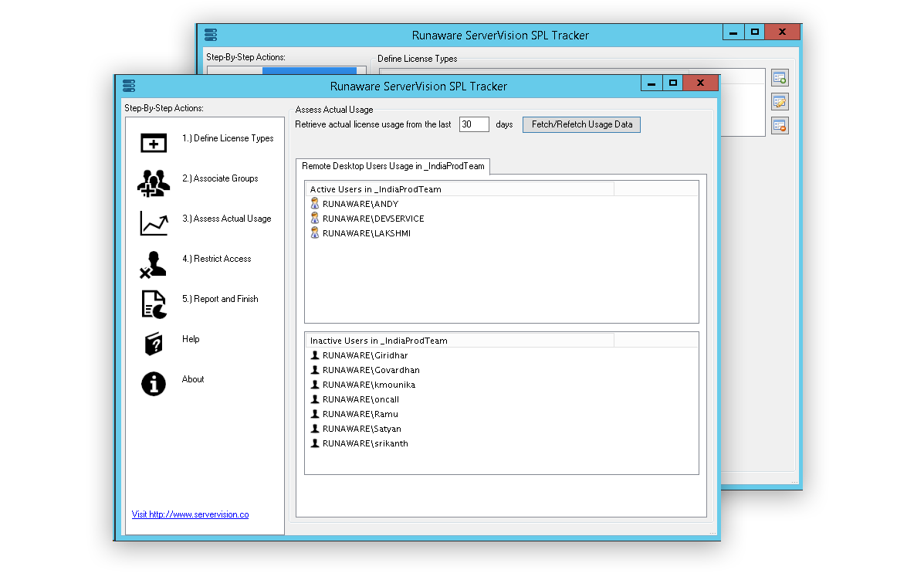This screenshot has width=924, height=587.
Task: Select the 1.) Define License Types label
Action: (x=228, y=138)
